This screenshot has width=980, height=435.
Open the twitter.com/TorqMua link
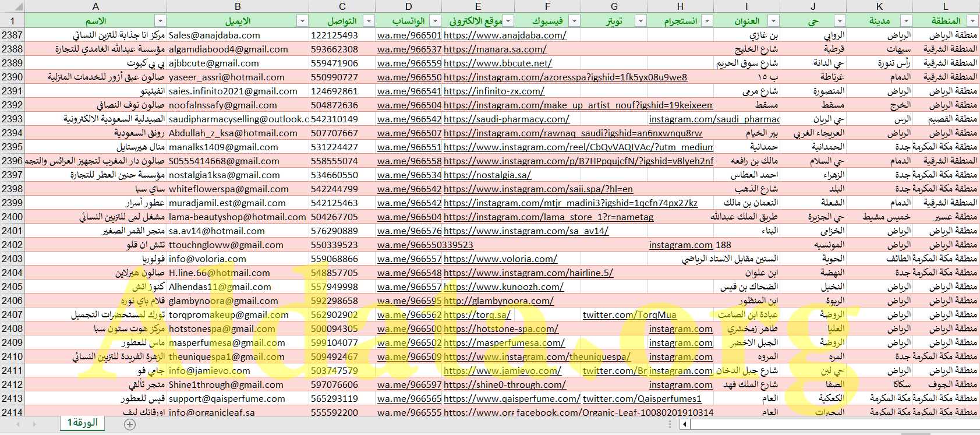tap(629, 314)
